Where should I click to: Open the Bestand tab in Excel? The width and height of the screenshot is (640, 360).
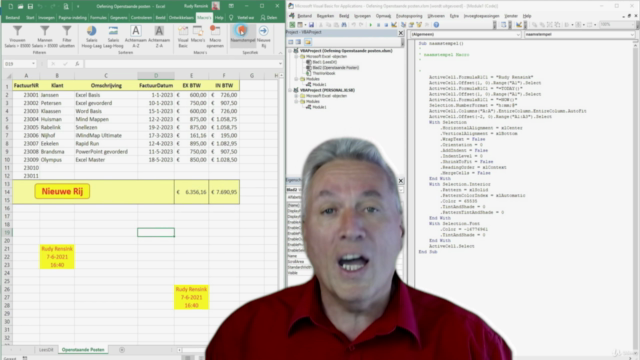coord(12,18)
